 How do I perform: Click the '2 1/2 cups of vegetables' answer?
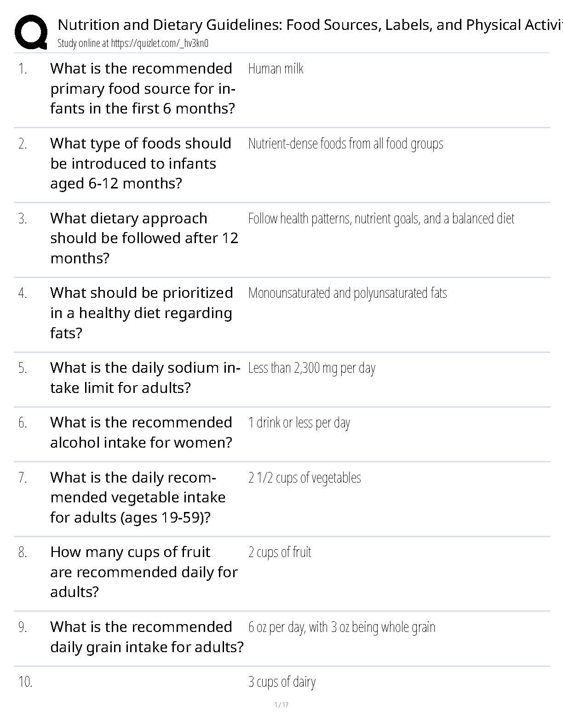[304, 478]
